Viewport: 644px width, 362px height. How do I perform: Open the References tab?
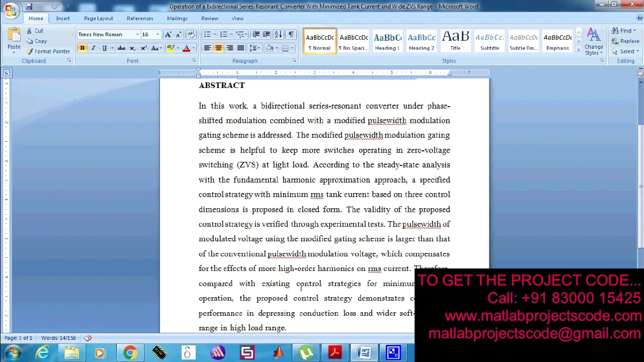coord(140,18)
